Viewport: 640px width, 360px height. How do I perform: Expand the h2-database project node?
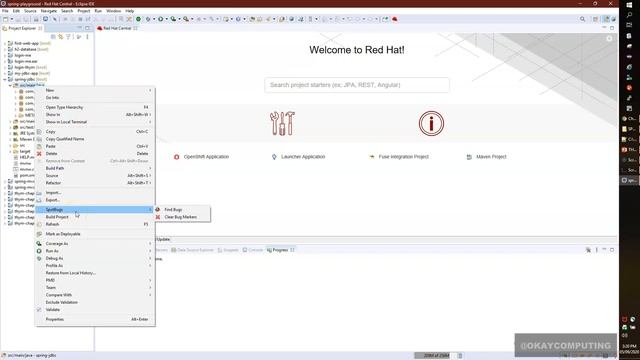point(5,49)
